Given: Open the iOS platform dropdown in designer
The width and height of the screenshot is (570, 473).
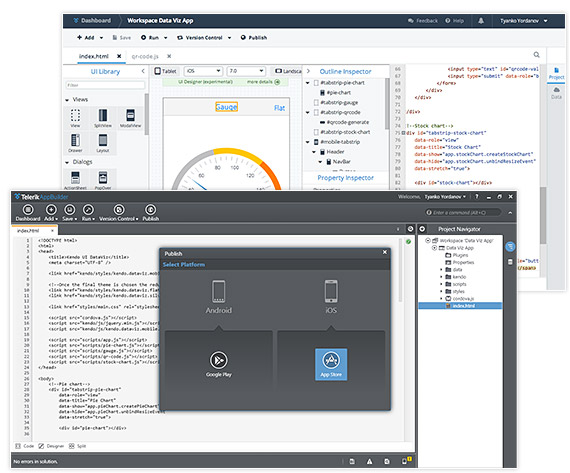Looking at the screenshot, I should coord(203,71).
